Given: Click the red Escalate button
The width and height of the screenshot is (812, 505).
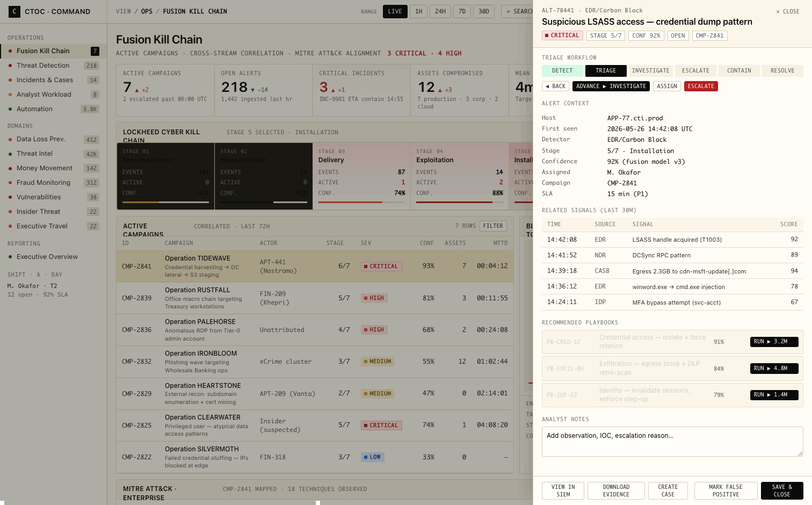Looking at the screenshot, I should pos(701,86).
